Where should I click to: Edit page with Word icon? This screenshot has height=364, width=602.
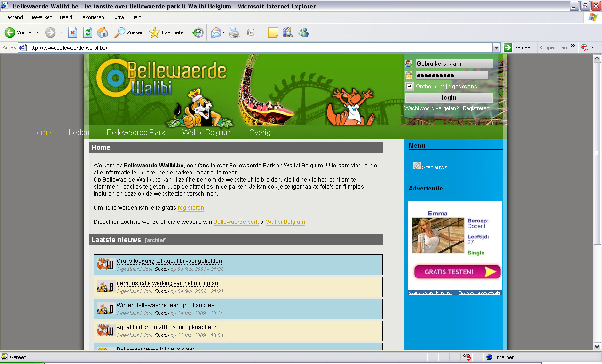[x=251, y=32]
